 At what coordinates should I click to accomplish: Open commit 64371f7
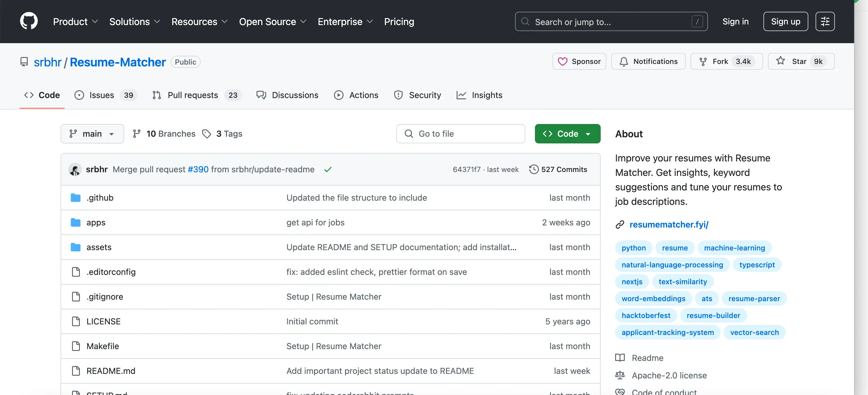[x=466, y=169]
